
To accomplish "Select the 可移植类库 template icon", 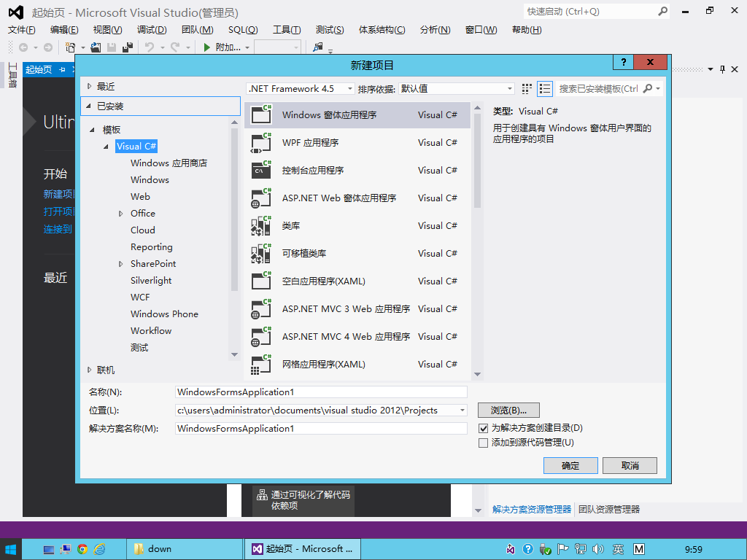I will tap(261, 253).
